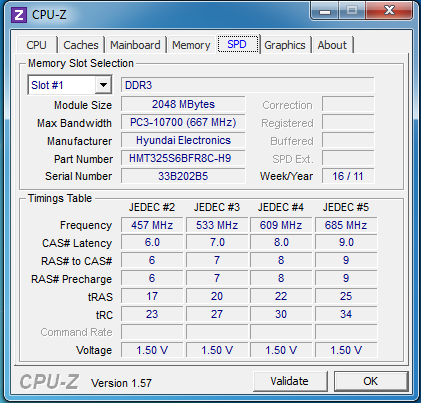Go to the Mainboard tab

point(135,45)
